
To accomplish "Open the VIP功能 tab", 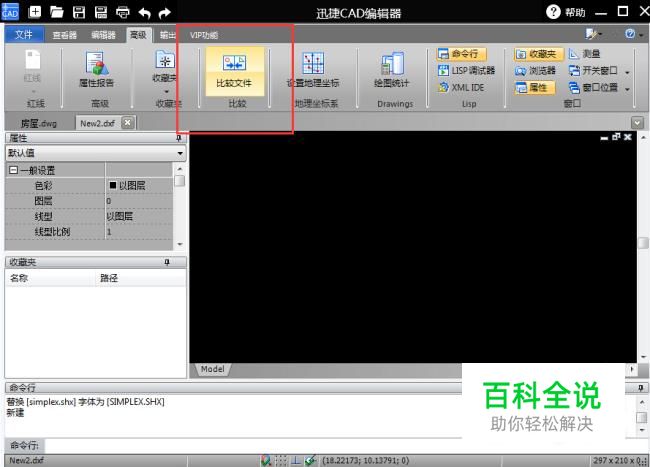I will pyautogui.click(x=204, y=35).
